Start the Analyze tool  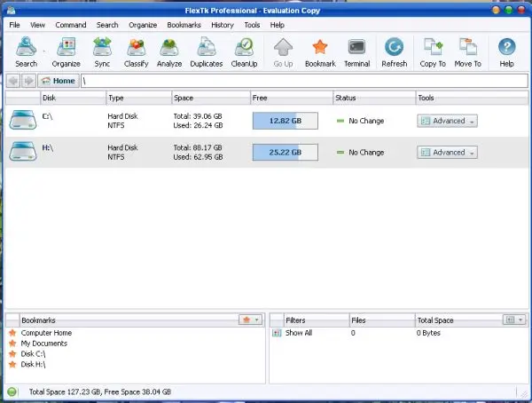169,52
